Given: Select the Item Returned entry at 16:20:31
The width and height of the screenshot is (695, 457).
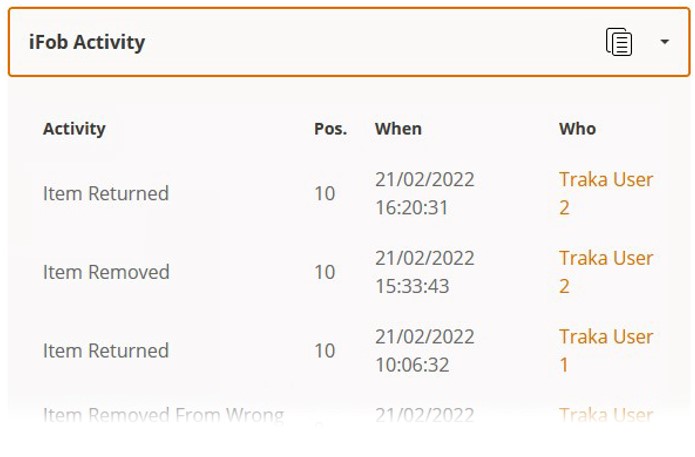Looking at the screenshot, I should pos(106,193).
